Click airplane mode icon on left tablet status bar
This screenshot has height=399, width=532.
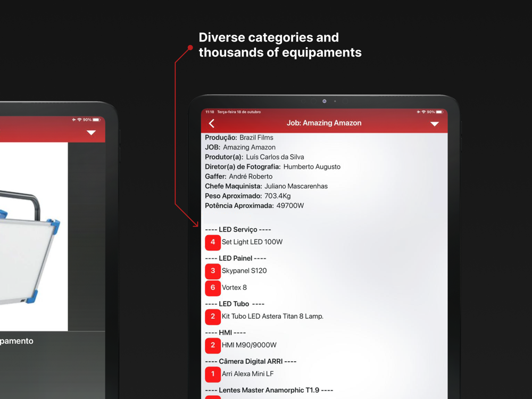coord(74,119)
